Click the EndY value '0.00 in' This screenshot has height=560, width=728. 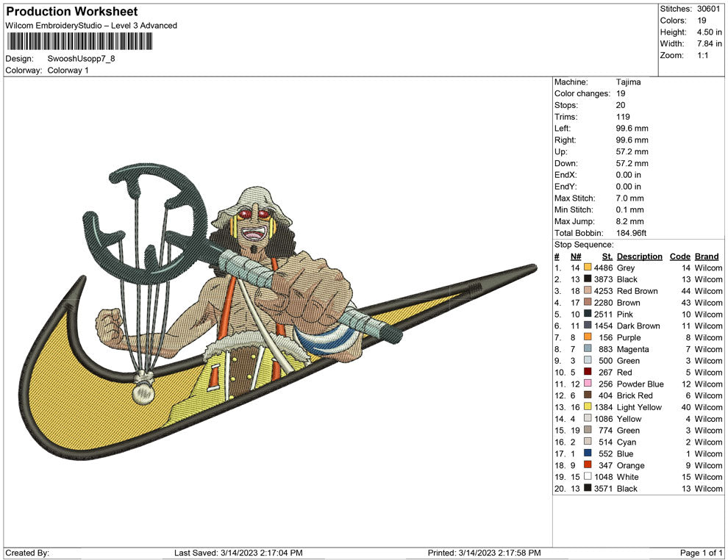(628, 187)
